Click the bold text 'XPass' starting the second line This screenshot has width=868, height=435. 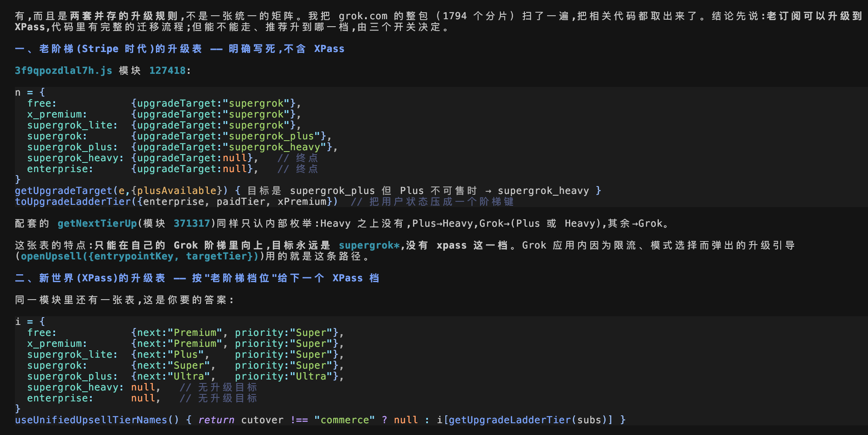point(30,27)
